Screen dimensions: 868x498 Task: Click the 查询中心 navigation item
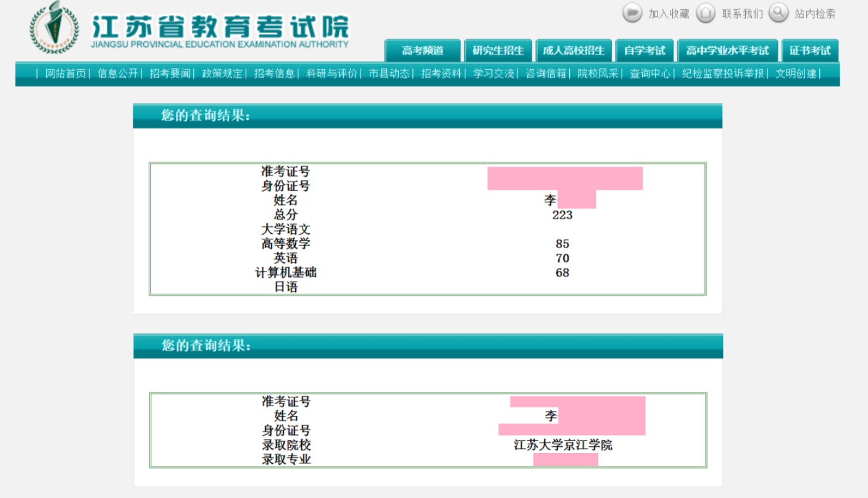pyautogui.click(x=650, y=74)
